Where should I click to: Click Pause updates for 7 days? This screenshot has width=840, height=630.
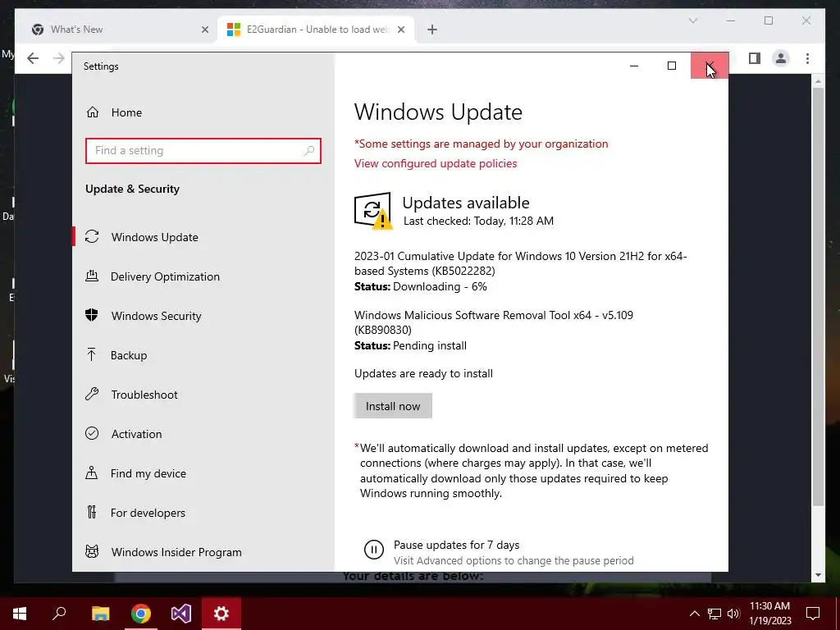456,545
